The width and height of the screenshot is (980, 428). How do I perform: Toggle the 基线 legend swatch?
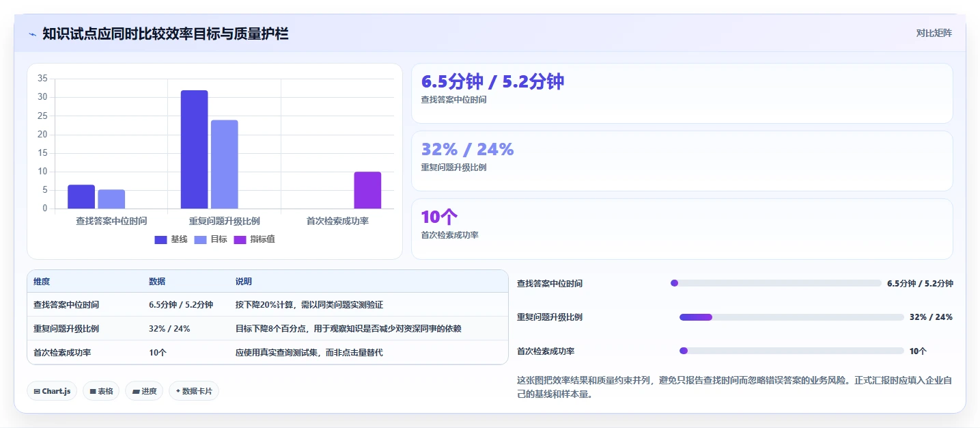[x=161, y=239]
